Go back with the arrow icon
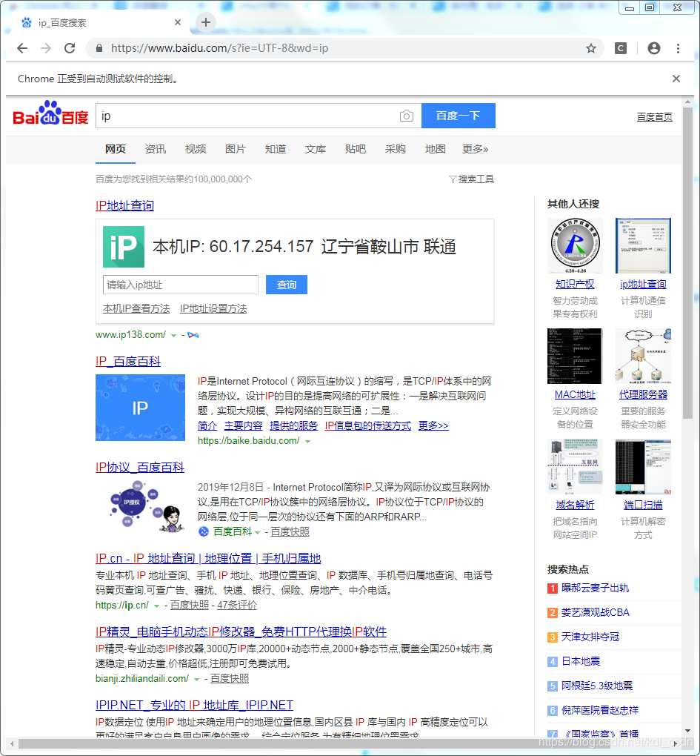The height and width of the screenshot is (756, 700). [x=22, y=48]
